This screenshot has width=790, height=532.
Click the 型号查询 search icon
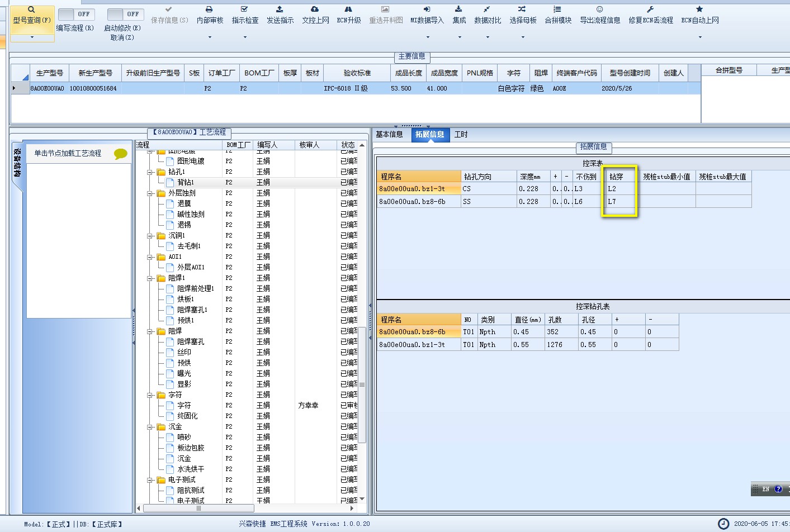pyautogui.click(x=31, y=9)
